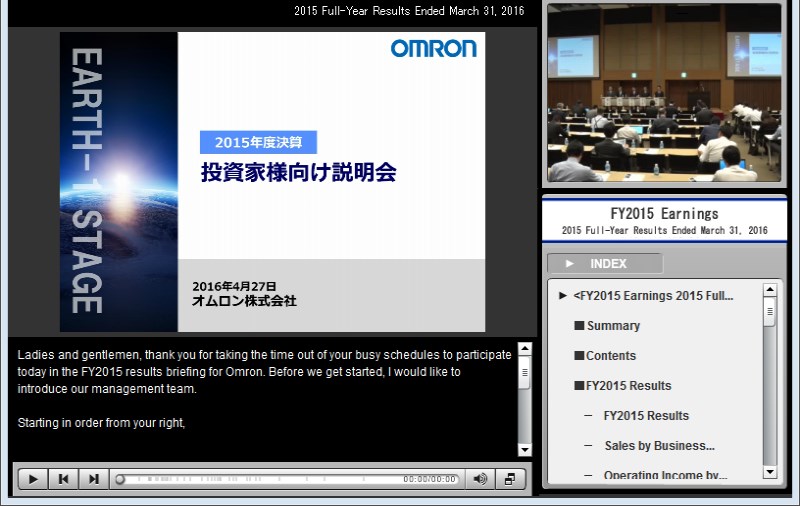Click the transcript scroll-up arrow
Viewport: 800px width, 506px height.
pyautogui.click(x=525, y=349)
